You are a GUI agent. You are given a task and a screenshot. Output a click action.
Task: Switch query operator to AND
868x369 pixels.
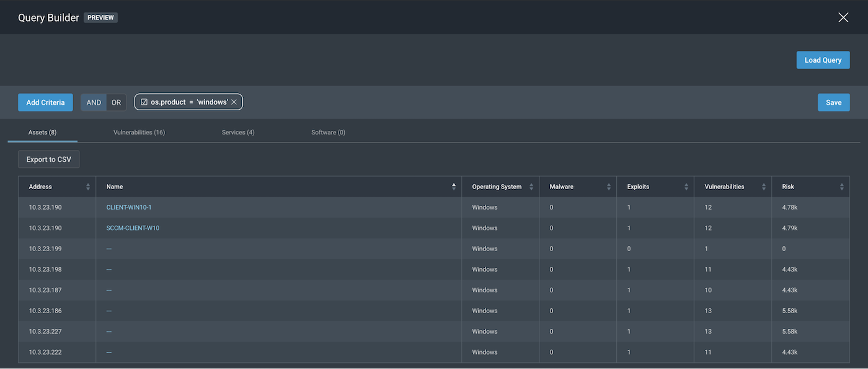[x=94, y=102]
